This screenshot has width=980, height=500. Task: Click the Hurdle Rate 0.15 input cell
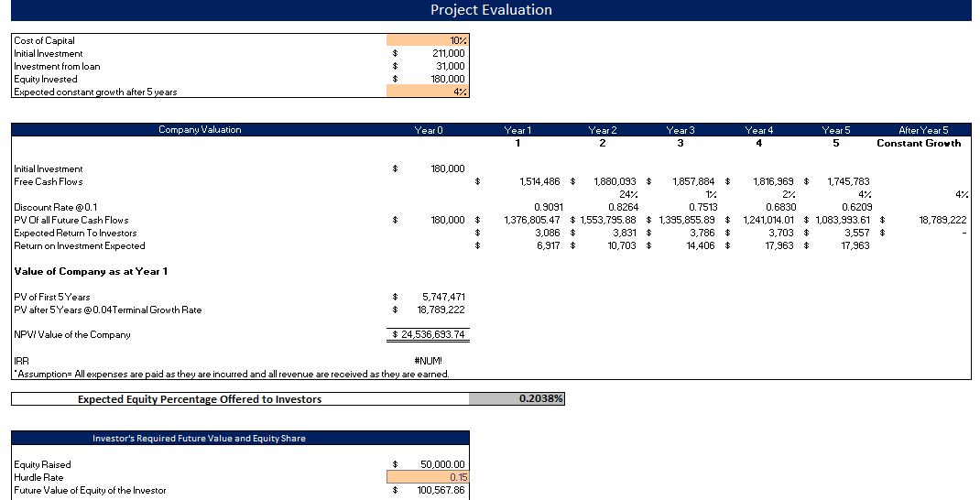pyautogui.click(x=427, y=477)
